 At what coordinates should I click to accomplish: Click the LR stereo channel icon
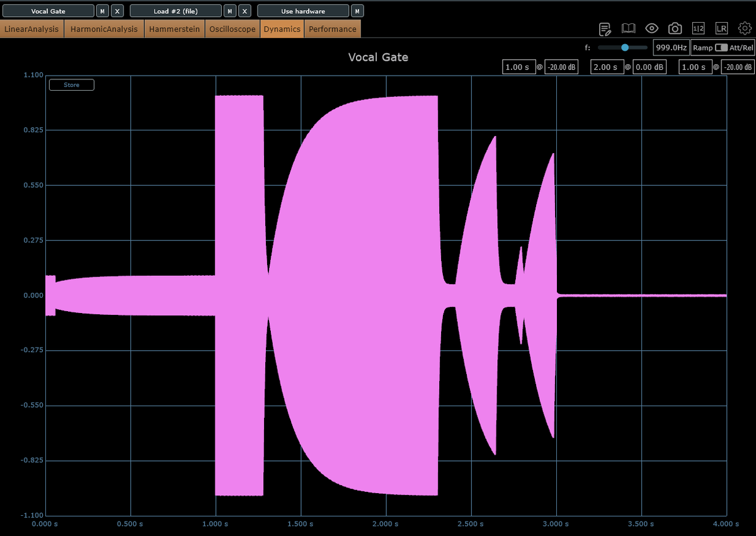[x=722, y=28]
